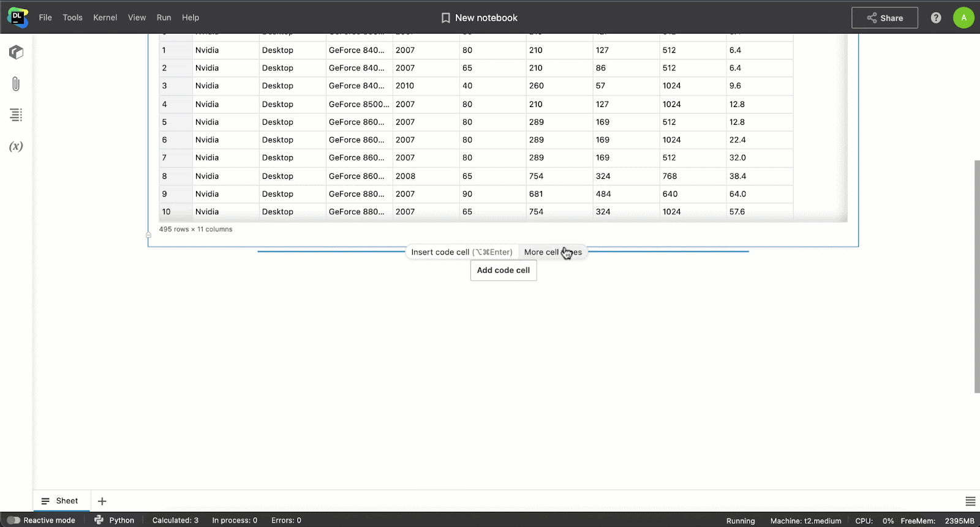Open the environment package manager sidebar icon
This screenshot has height=527, width=980.
pyautogui.click(x=16, y=53)
